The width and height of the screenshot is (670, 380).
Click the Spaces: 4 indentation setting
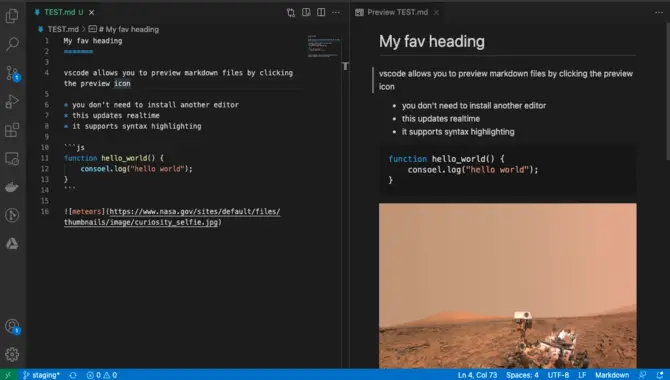pyautogui.click(x=522, y=375)
